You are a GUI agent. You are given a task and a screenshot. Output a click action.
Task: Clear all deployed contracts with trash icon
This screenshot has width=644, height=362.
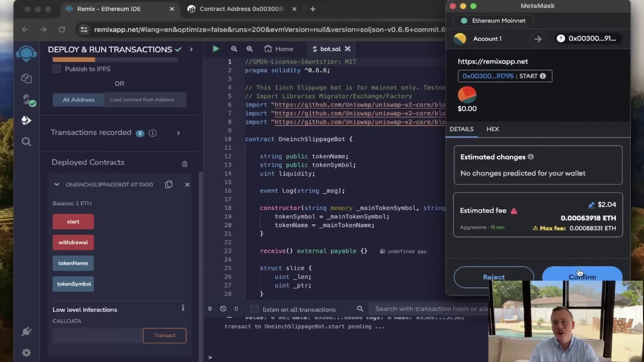click(x=185, y=164)
